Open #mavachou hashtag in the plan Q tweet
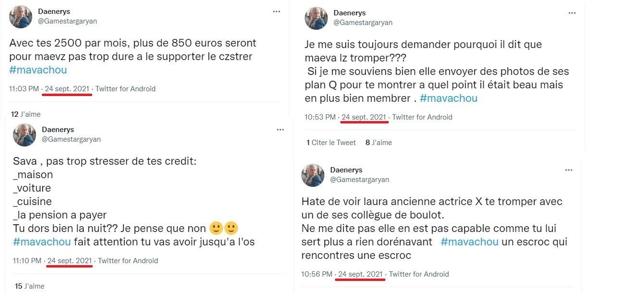The image size is (644, 292). (448, 98)
